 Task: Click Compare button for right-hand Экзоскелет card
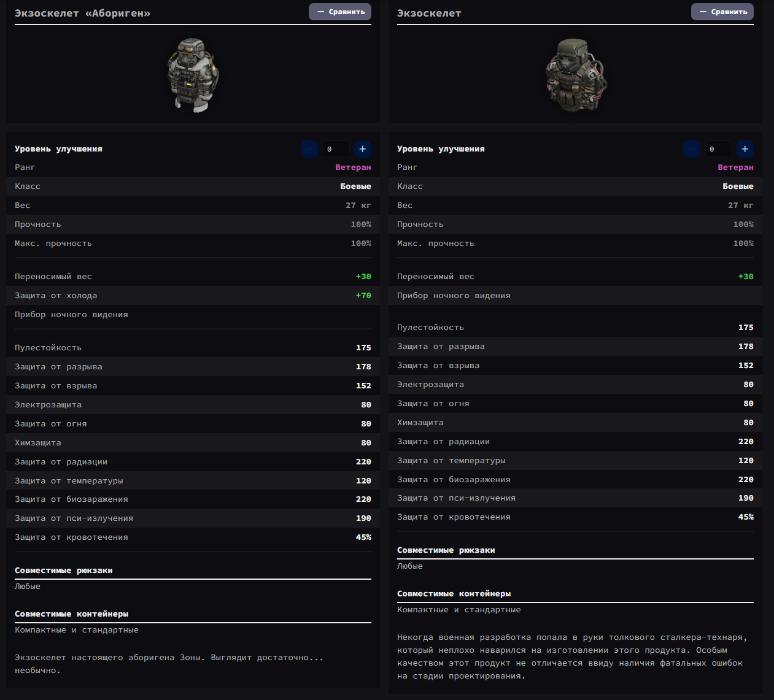click(x=722, y=12)
